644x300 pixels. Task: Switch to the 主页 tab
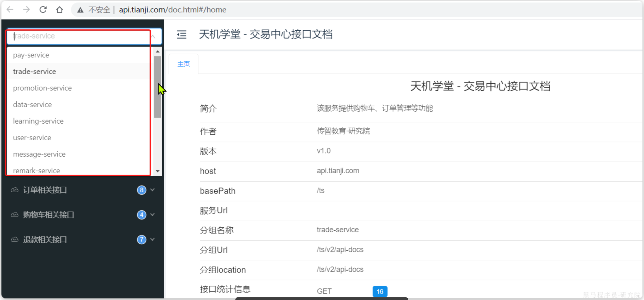click(184, 64)
